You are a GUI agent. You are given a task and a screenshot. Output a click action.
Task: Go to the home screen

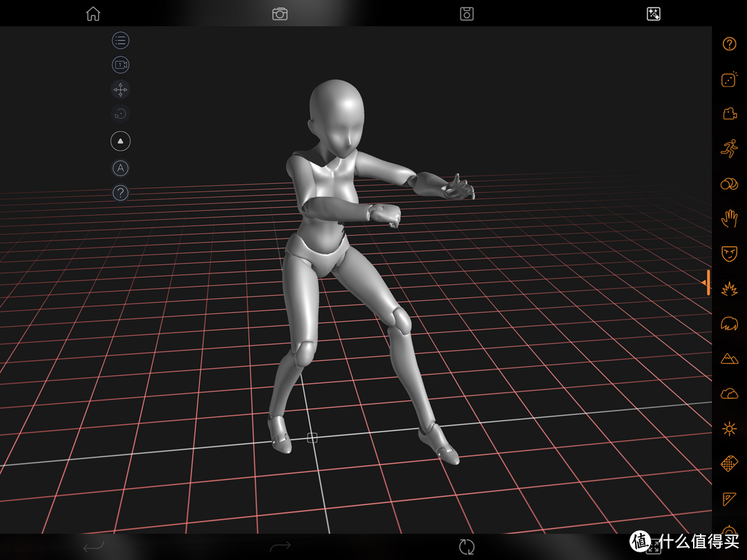93,14
